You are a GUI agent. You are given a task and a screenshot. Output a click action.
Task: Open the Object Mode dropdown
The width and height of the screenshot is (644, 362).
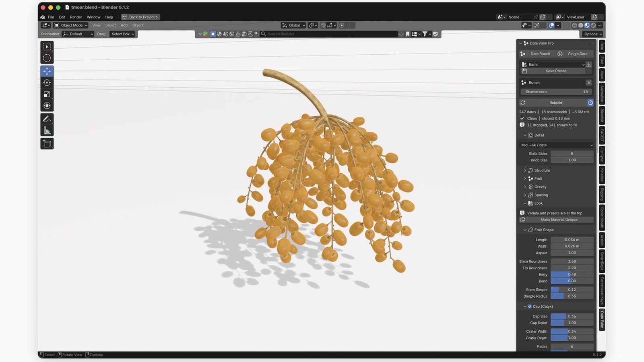pos(71,25)
